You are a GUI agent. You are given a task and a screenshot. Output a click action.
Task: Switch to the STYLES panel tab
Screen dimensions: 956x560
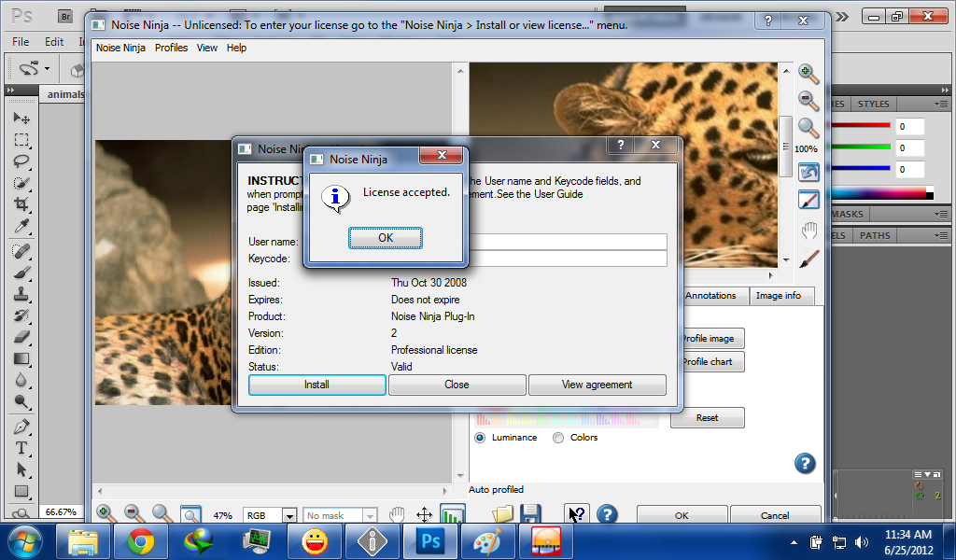coord(873,105)
